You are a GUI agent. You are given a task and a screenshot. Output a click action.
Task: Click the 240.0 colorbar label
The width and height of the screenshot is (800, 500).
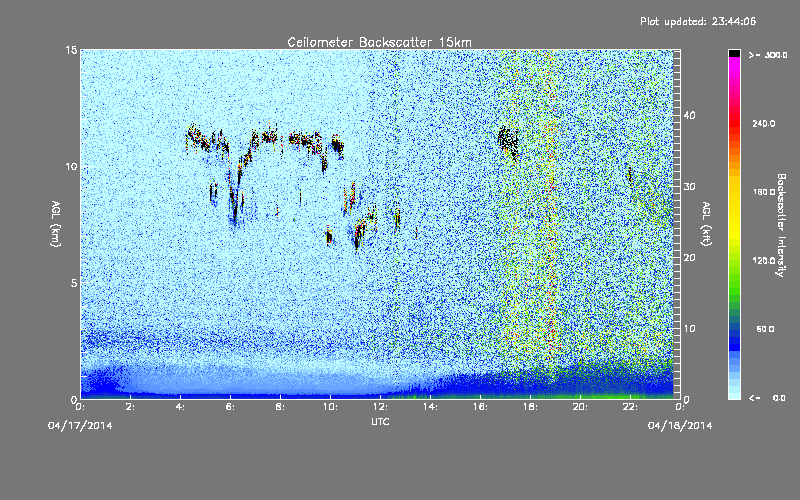(x=764, y=123)
